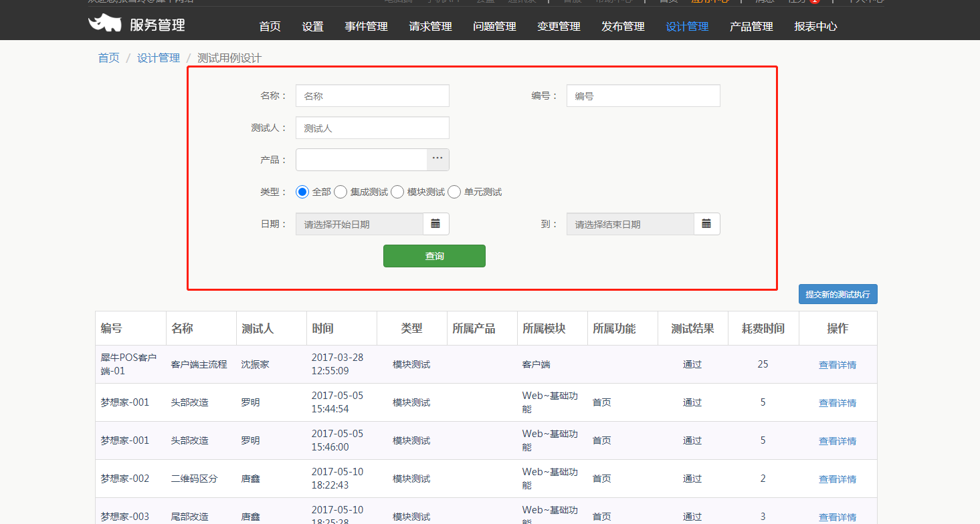Click tester name 沈振家
This screenshot has height=524, width=980.
point(256,364)
